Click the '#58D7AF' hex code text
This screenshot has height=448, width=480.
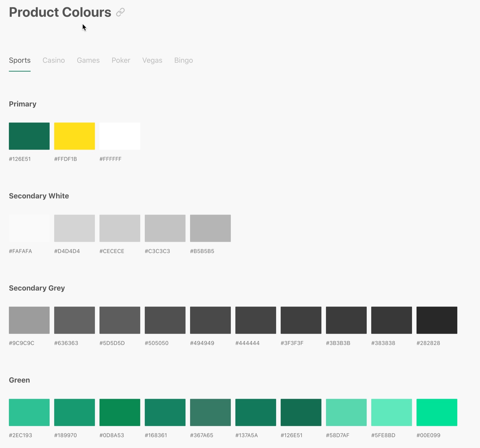337,435
